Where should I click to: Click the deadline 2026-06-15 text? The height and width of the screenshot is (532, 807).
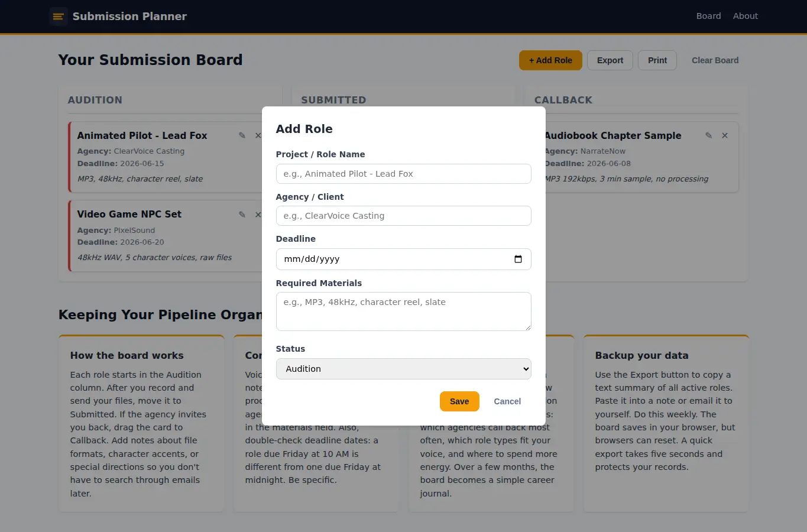(x=142, y=164)
